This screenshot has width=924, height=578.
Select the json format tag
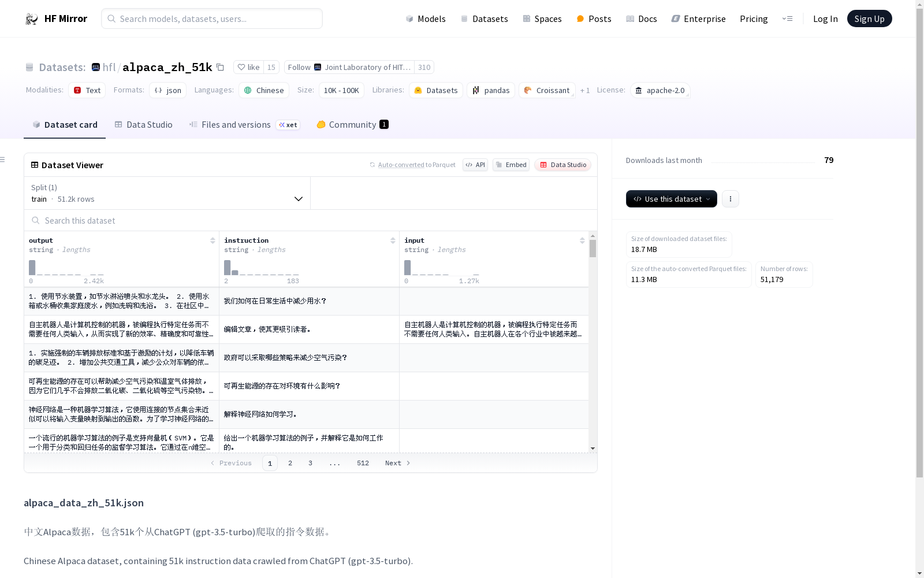[167, 90]
